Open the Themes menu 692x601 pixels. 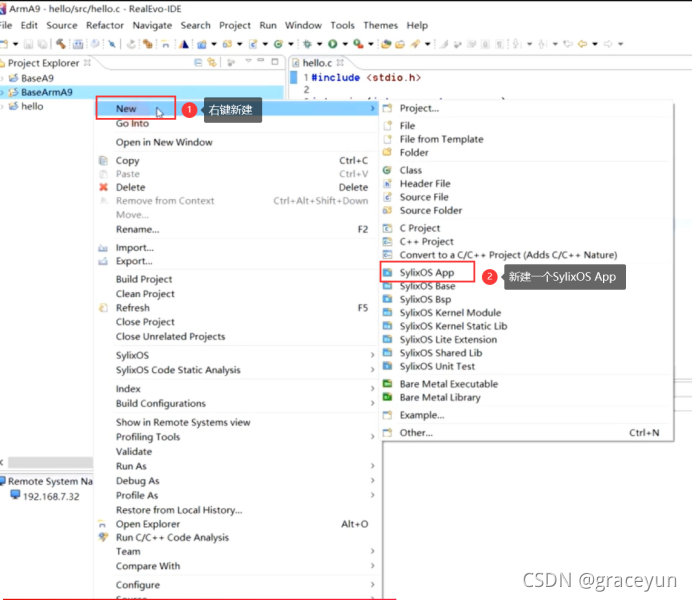point(380,25)
